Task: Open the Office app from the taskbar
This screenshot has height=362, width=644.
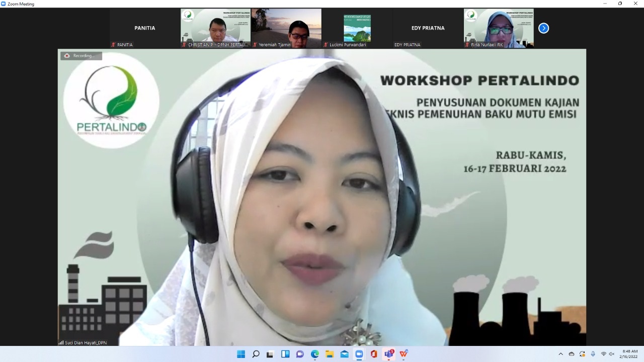Action: [374, 354]
